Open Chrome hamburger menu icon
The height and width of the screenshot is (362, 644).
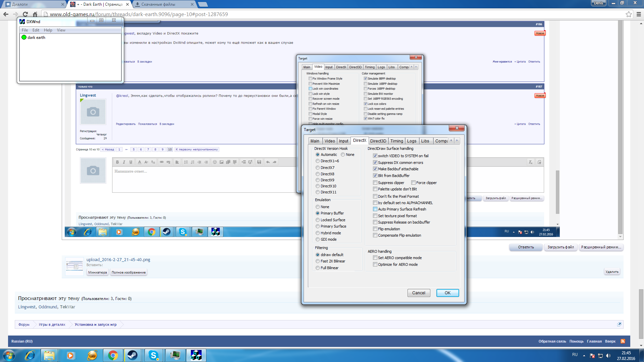[x=639, y=14]
